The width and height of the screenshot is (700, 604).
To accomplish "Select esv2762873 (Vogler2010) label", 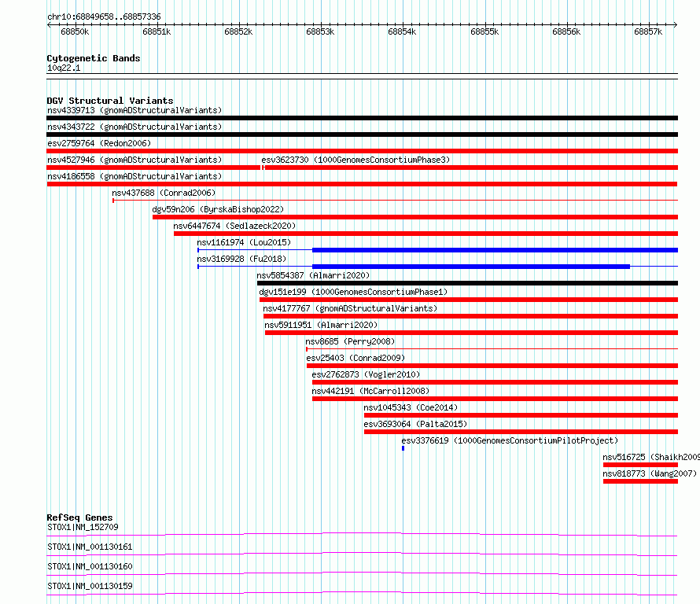I will pos(366,374).
